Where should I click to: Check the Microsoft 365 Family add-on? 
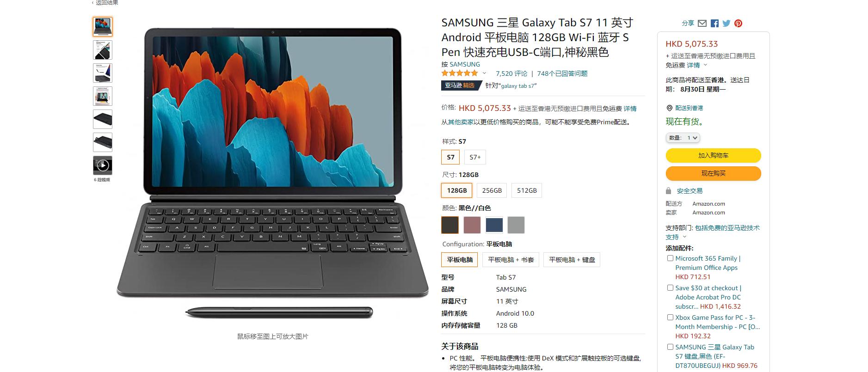pos(670,258)
